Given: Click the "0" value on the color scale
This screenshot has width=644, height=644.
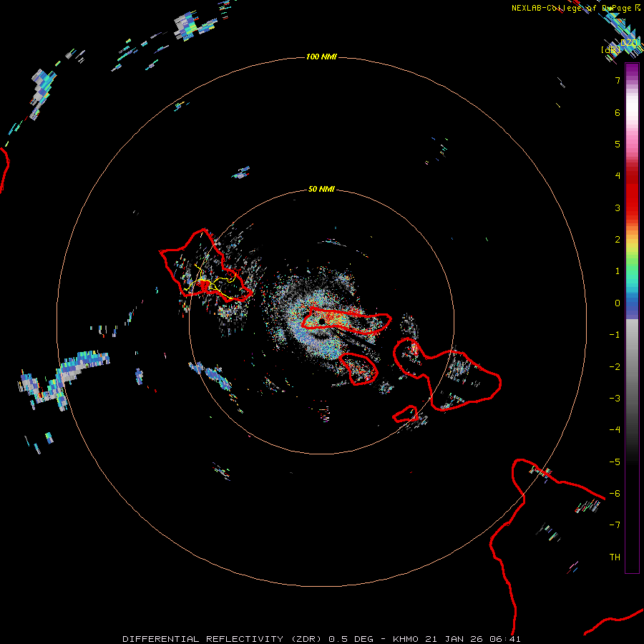Looking at the screenshot, I should click(618, 303).
